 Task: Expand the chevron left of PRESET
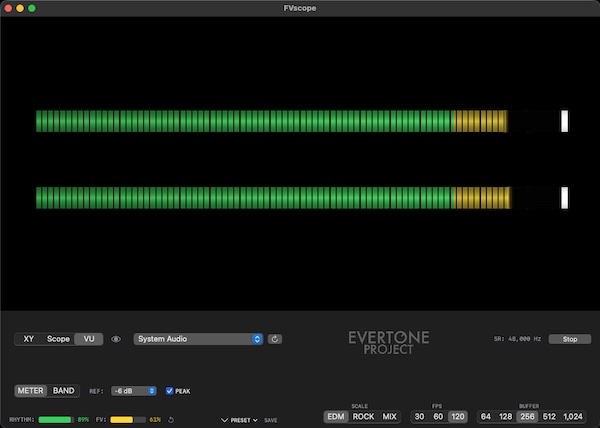pyautogui.click(x=224, y=420)
